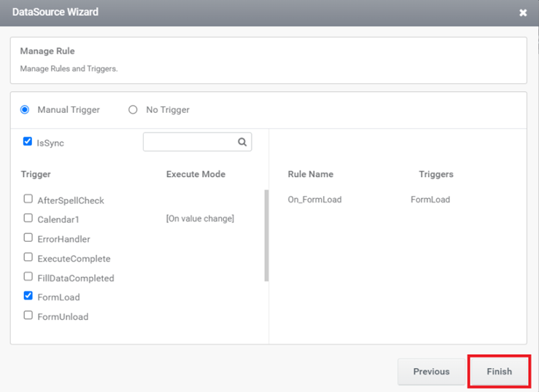Viewport: 539px width, 392px height.
Task: Close the DataSource Wizard dialog
Action: (523, 12)
